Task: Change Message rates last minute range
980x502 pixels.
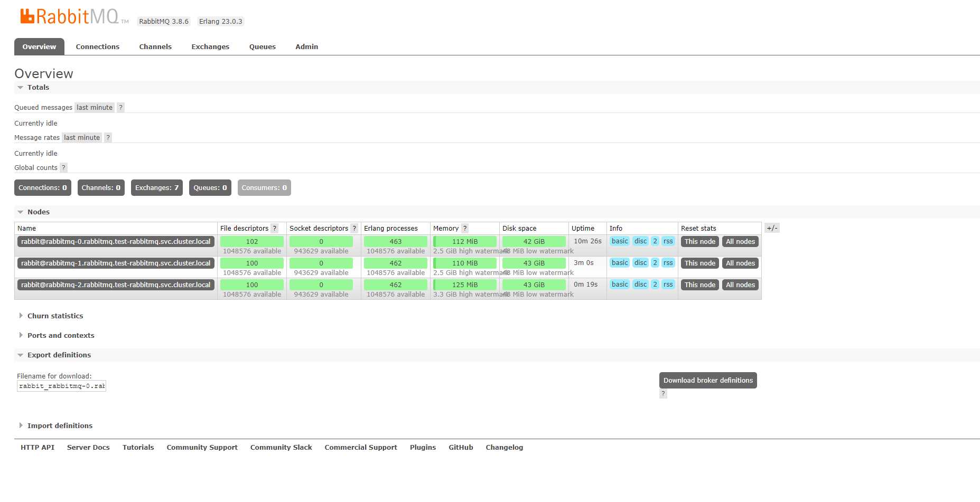Action: 82,138
